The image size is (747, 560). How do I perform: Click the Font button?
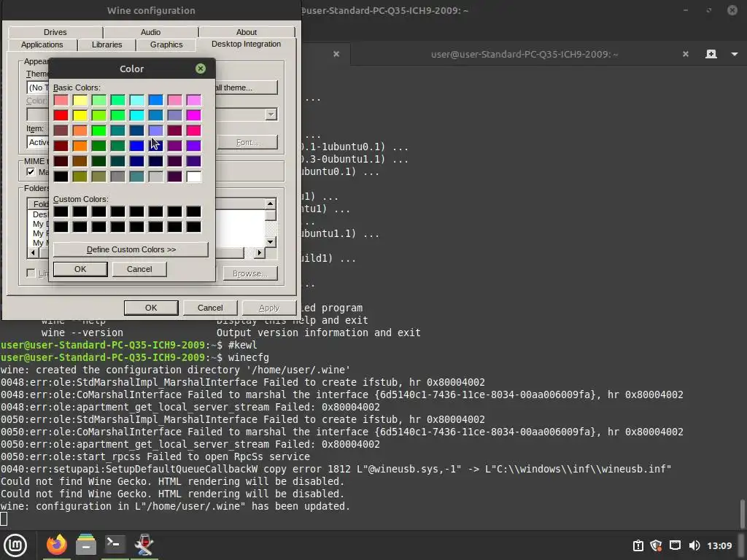click(248, 142)
